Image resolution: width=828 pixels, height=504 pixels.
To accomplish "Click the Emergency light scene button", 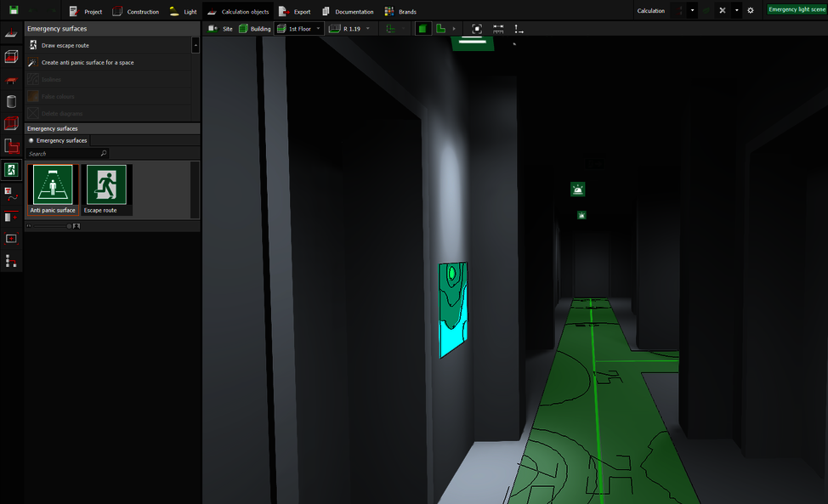I will (x=796, y=9).
